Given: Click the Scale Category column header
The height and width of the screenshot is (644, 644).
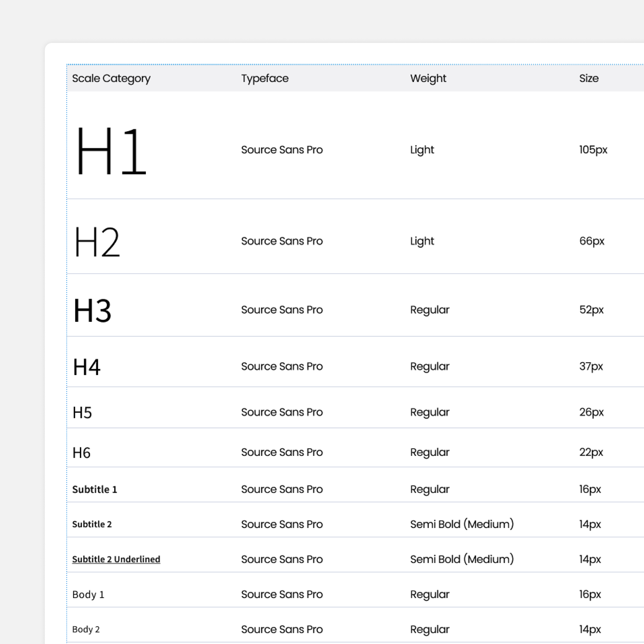Looking at the screenshot, I should 111,79.
